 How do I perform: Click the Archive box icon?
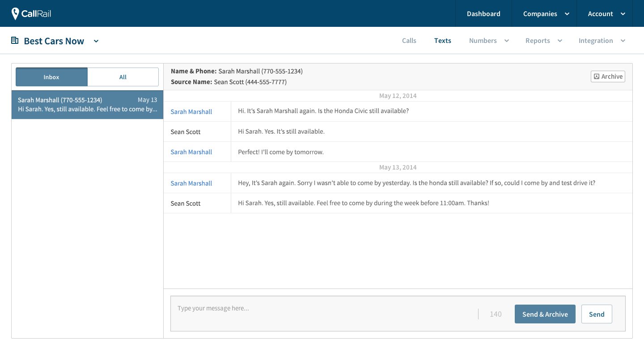pos(597,76)
